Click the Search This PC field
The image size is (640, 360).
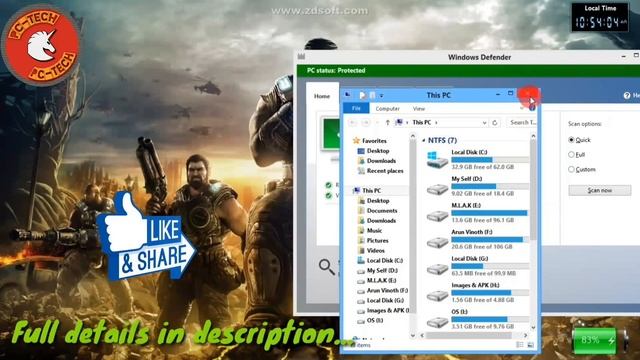(x=521, y=122)
